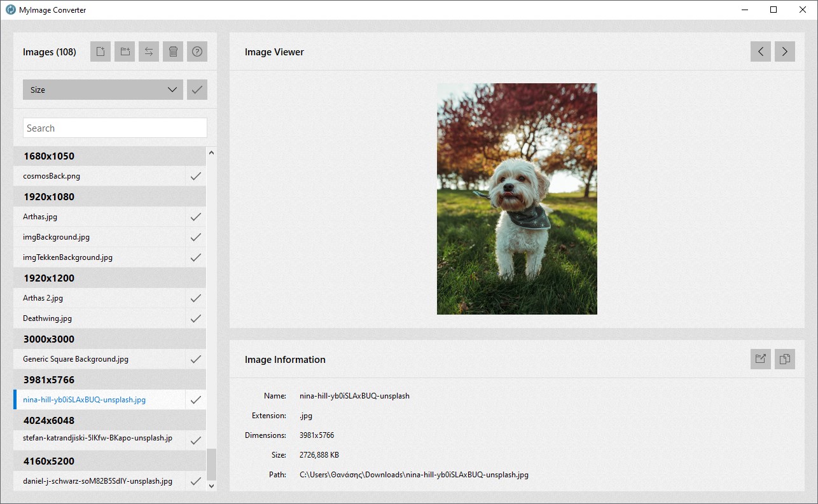
Task: Select Generic Square Background.jpg in the list
Action: (x=100, y=359)
